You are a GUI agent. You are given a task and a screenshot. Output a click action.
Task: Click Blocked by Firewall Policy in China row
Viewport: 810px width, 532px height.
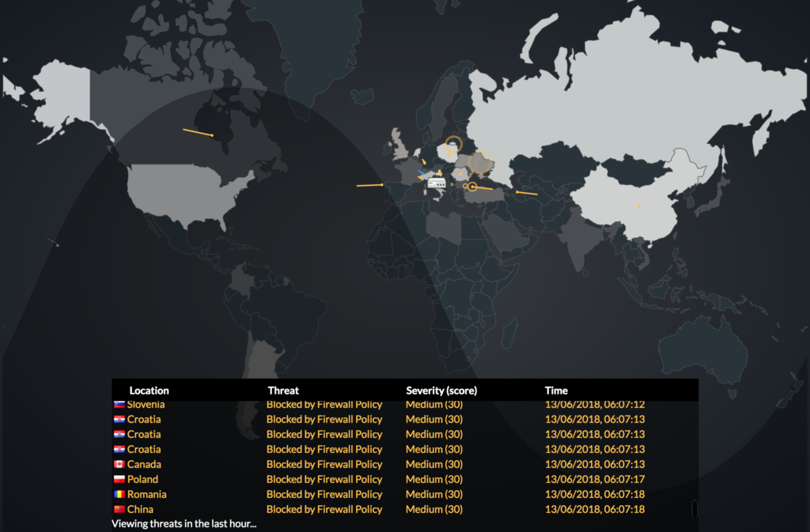(324, 509)
